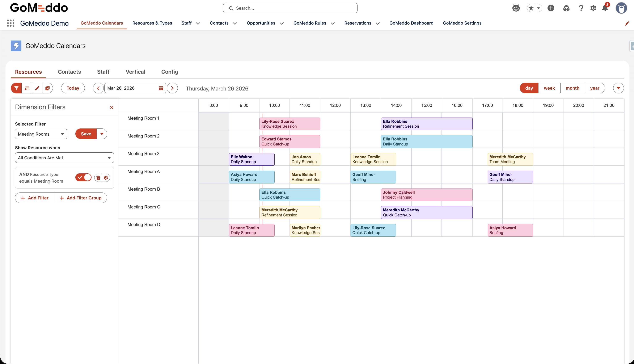Click the Today button
Viewport: 634px width, 364px height.
click(x=73, y=88)
